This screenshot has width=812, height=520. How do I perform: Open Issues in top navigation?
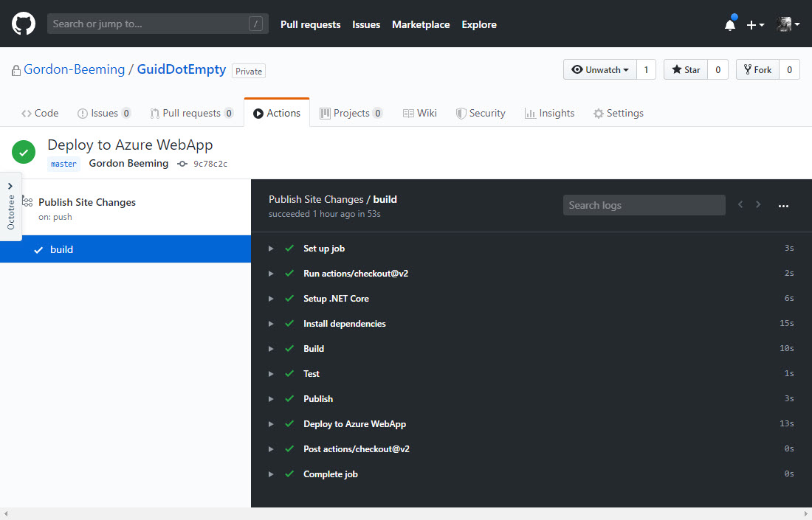pyautogui.click(x=366, y=24)
